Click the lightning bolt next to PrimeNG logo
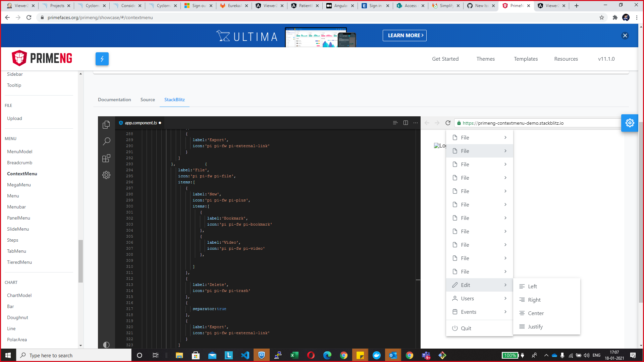Screen dimensions: 644x362 (x=102, y=59)
